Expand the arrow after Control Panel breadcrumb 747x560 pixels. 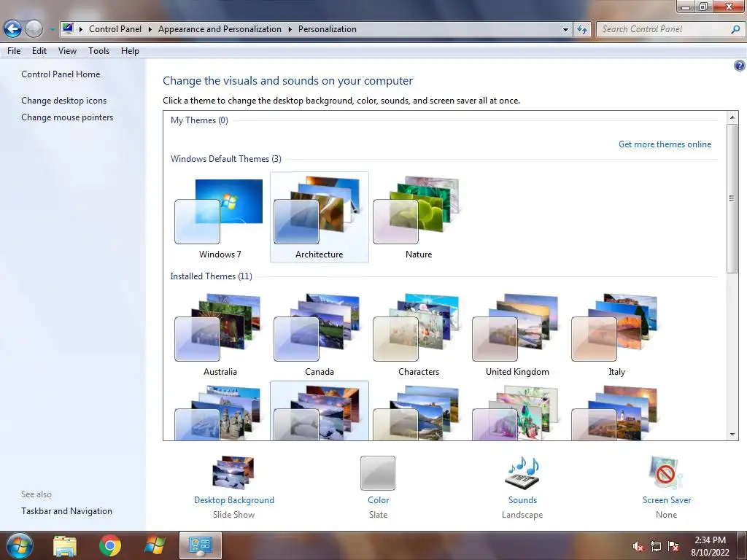[x=150, y=29]
